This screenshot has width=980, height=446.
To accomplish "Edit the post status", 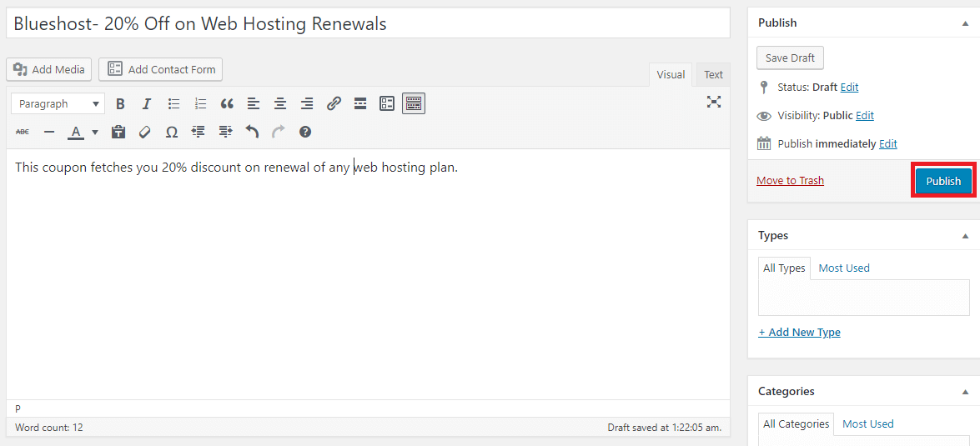I will [849, 88].
